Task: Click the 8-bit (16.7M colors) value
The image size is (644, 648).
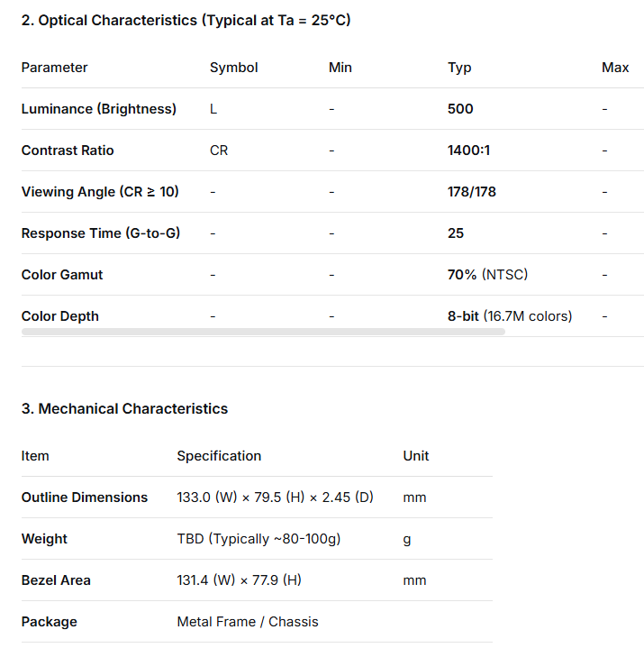Action: 510,316
